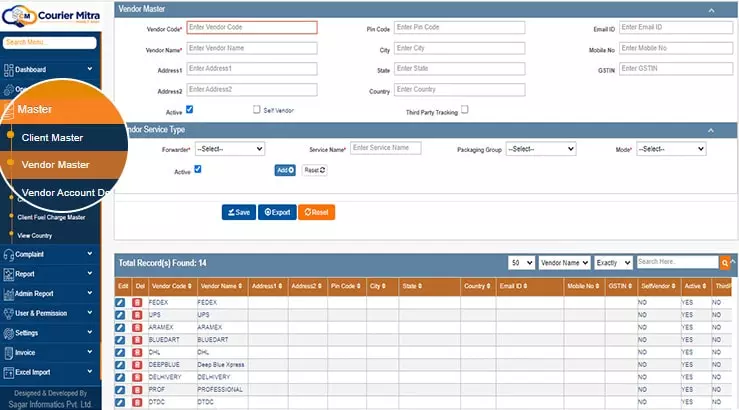Click the orange Reset button below the form
Screen dimensions: 739x410
315,212
